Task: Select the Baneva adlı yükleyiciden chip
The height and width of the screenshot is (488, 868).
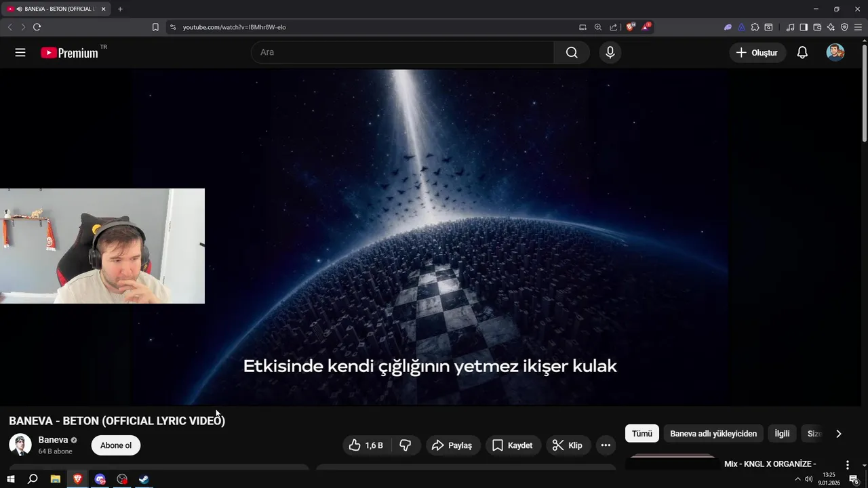Action: (713, 434)
